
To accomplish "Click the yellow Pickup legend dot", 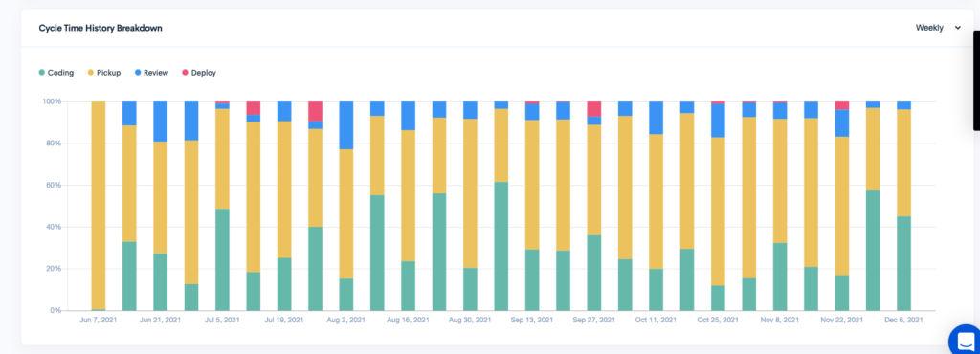I will [x=91, y=73].
